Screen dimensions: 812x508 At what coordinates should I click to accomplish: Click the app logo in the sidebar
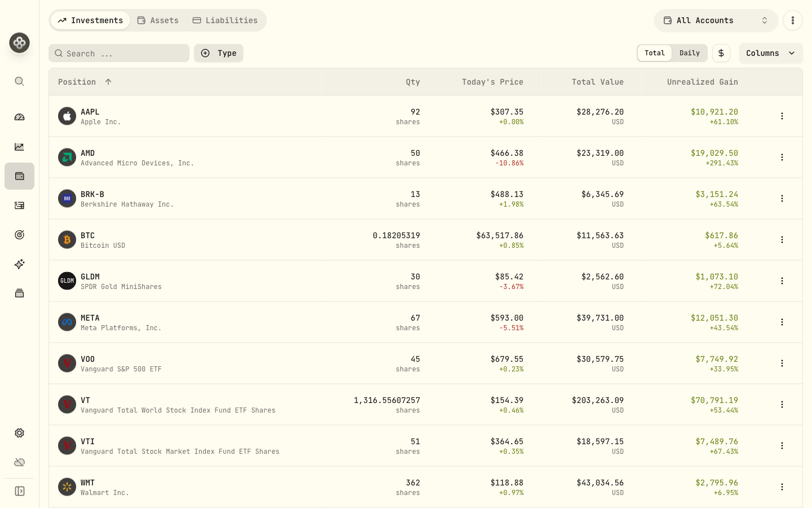pyautogui.click(x=19, y=43)
